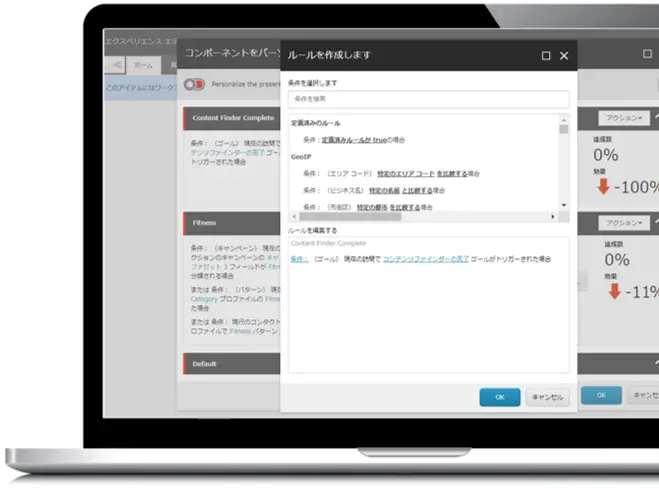Screen dimensions: 659x489
Task: Click right arrow of horizontal scrollbar
Action: coord(552,216)
